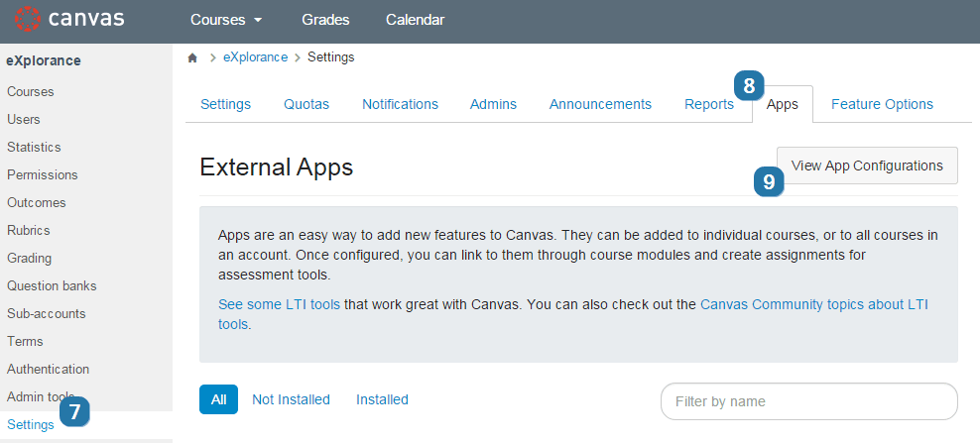This screenshot has width=980, height=443.
Task: Show only Installed apps filter
Action: (x=382, y=399)
